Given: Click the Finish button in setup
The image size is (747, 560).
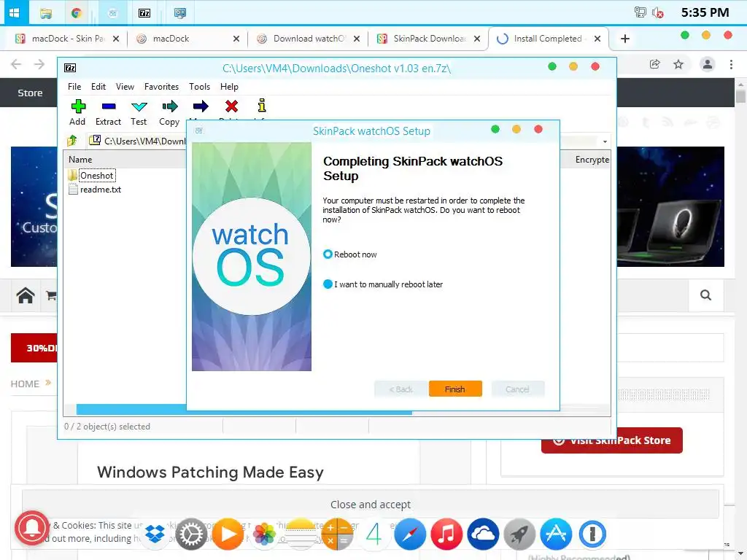Looking at the screenshot, I should click(455, 389).
